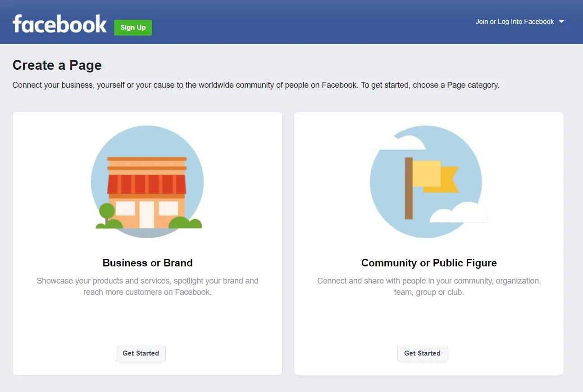The width and height of the screenshot is (583, 392).
Task: Select the Business or Brand heading
Action: point(147,263)
